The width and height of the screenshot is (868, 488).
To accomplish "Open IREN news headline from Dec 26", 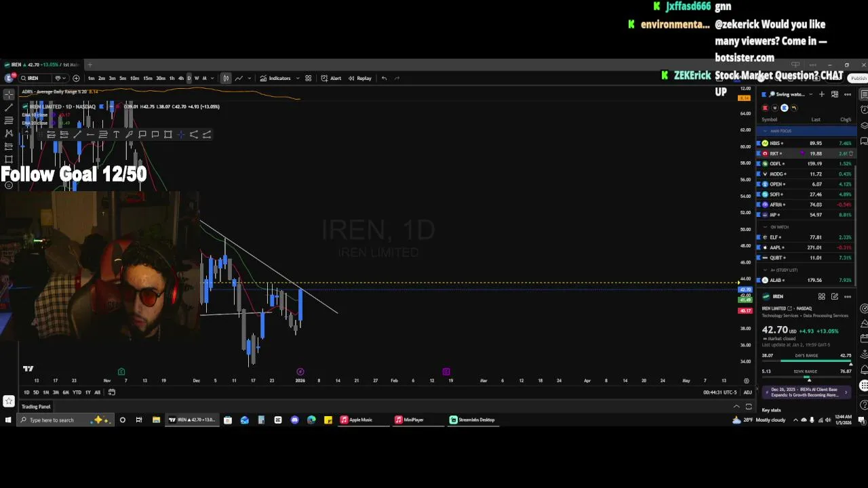I will click(x=805, y=392).
